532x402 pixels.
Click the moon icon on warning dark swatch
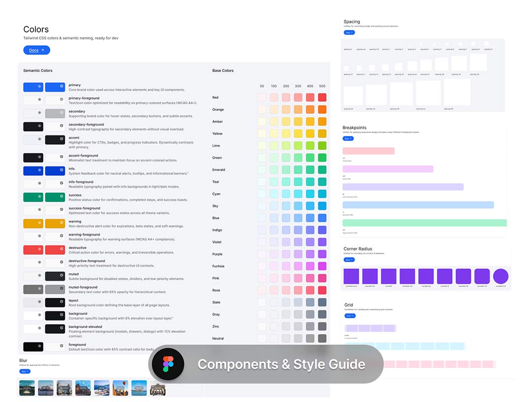point(62,224)
